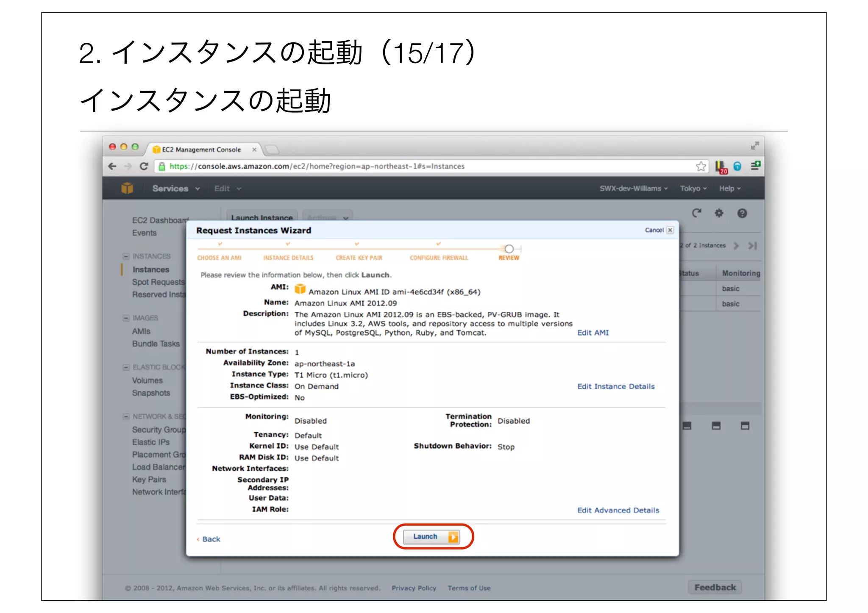
Task: Open the Edit Advanced Details link
Action: [x=618, y=510]
